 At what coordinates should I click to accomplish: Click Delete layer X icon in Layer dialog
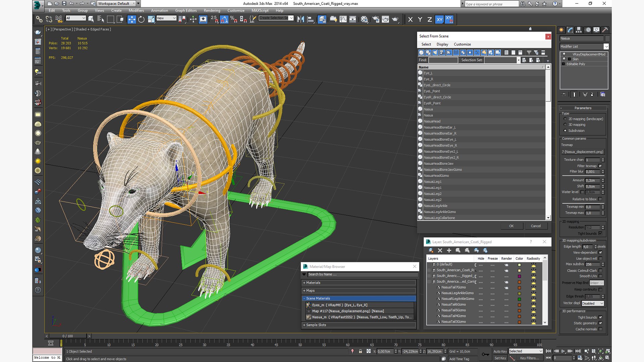tap(440, 250)
